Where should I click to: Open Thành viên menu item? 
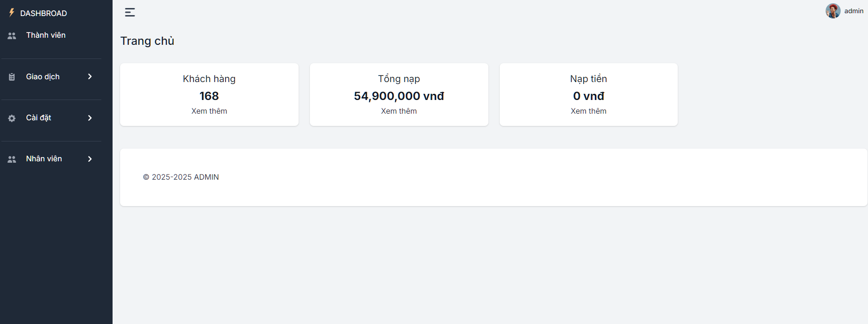46,35
